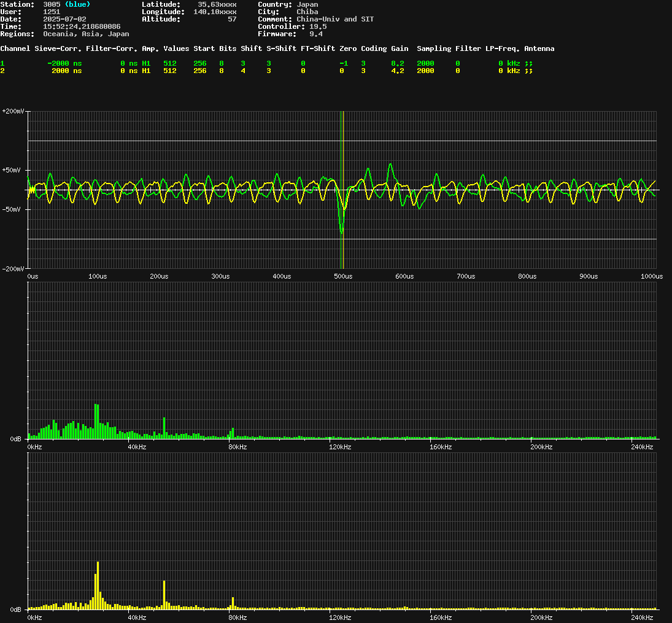Click the city value Chiba
Screen dimensions: 672x623
[x=307, y=12]
